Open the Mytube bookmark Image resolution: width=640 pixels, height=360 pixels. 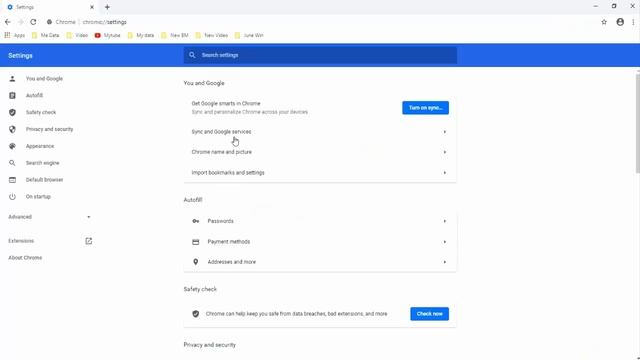[108, 36]
